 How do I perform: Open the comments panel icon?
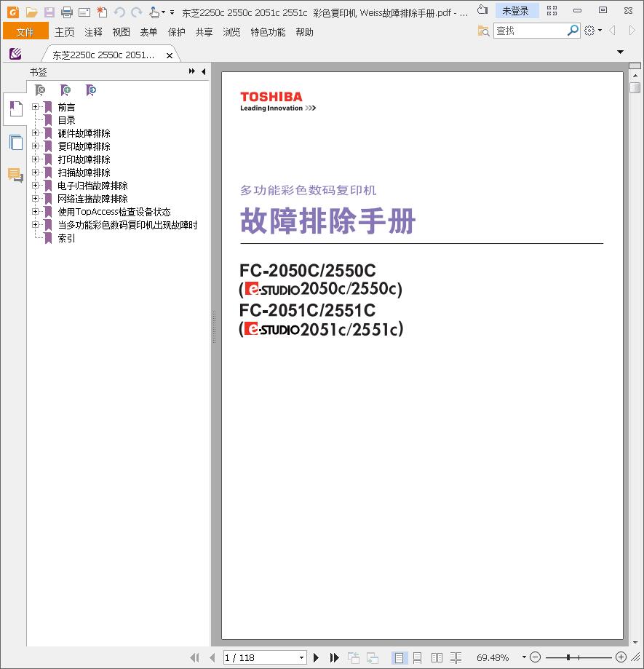[15, 175]
